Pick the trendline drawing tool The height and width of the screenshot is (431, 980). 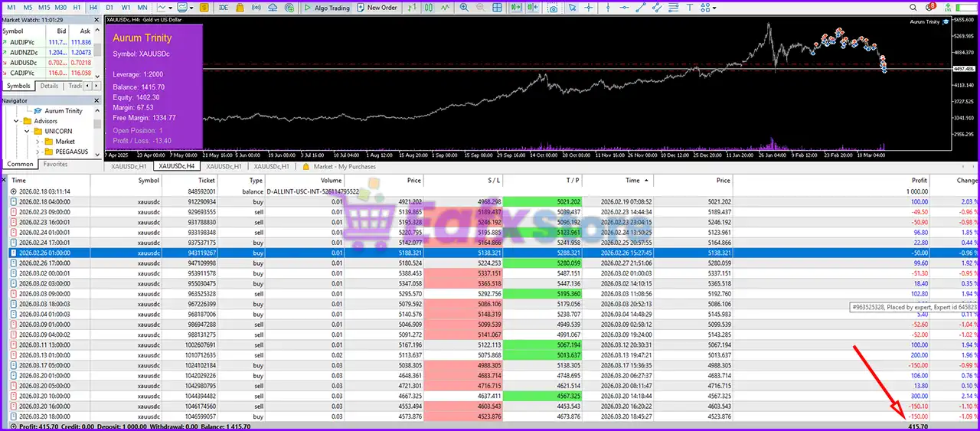tap(642, 8)
